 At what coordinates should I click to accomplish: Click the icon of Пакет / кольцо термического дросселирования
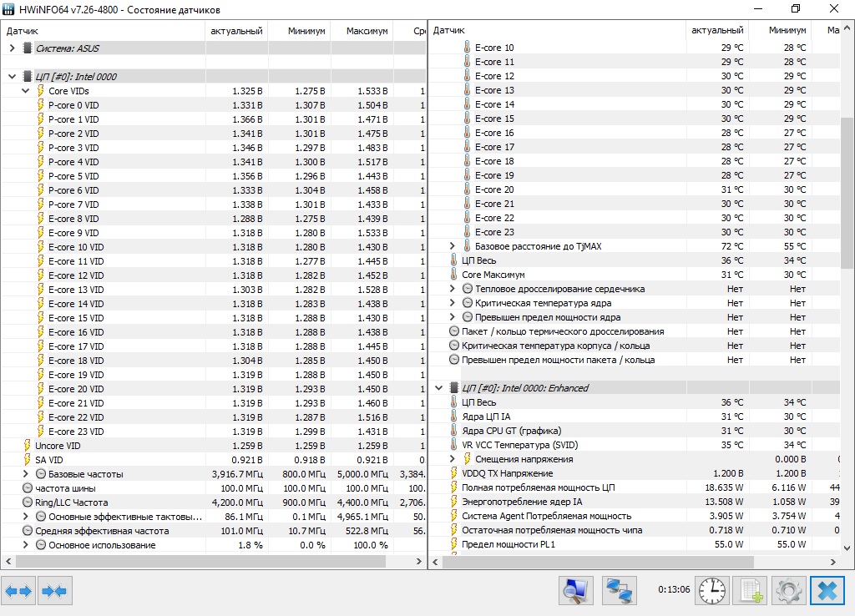pyautogui.click(x=453, y=331)
